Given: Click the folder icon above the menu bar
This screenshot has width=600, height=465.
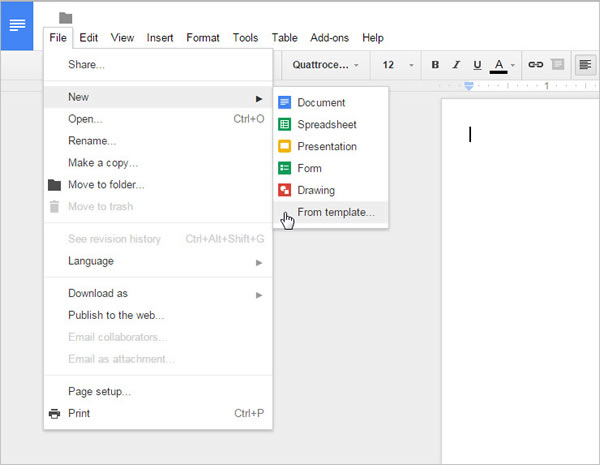Looking at the screenshot, I should click(65, 18).
